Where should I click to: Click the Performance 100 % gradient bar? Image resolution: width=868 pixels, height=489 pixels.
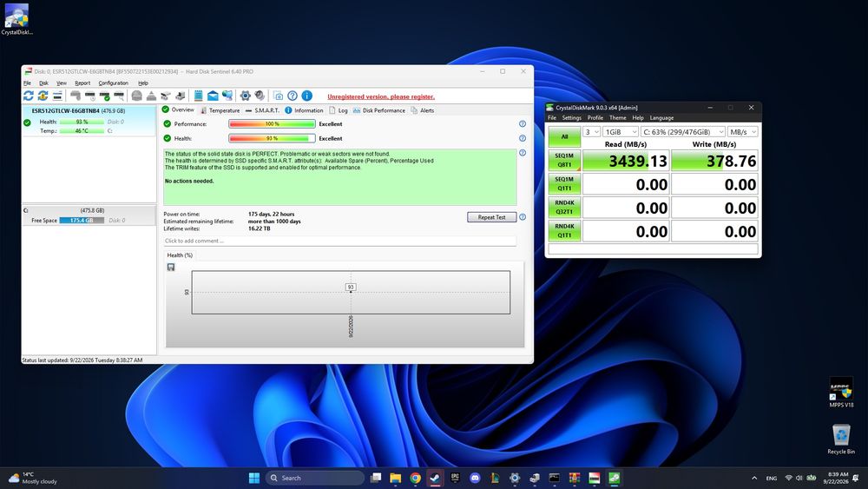tap(272, 124)
